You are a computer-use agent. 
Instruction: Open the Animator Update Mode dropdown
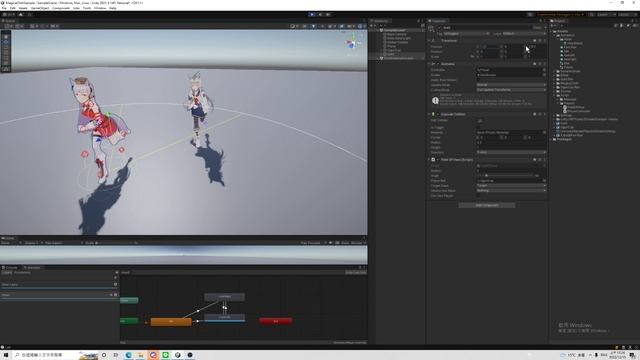click(511, 85)
